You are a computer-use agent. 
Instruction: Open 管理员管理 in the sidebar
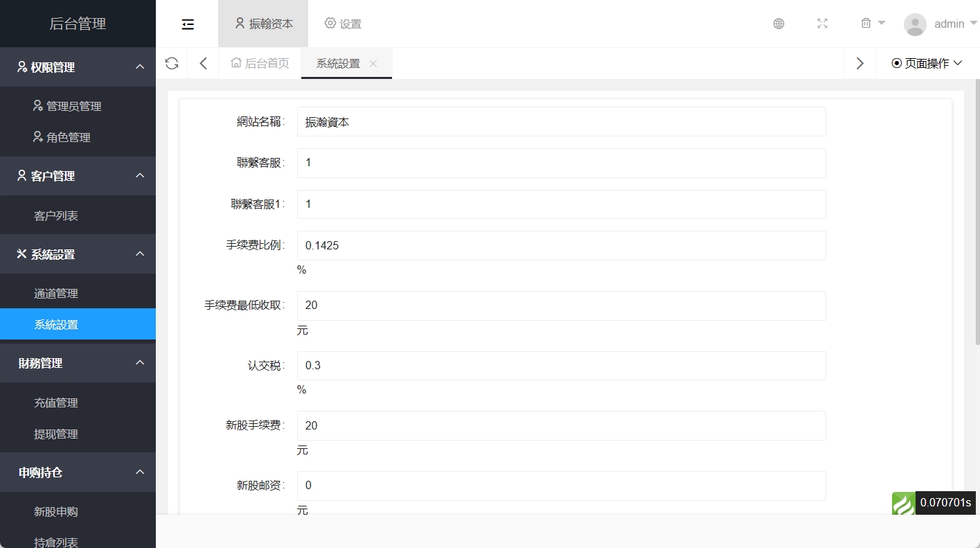[78, 106]
